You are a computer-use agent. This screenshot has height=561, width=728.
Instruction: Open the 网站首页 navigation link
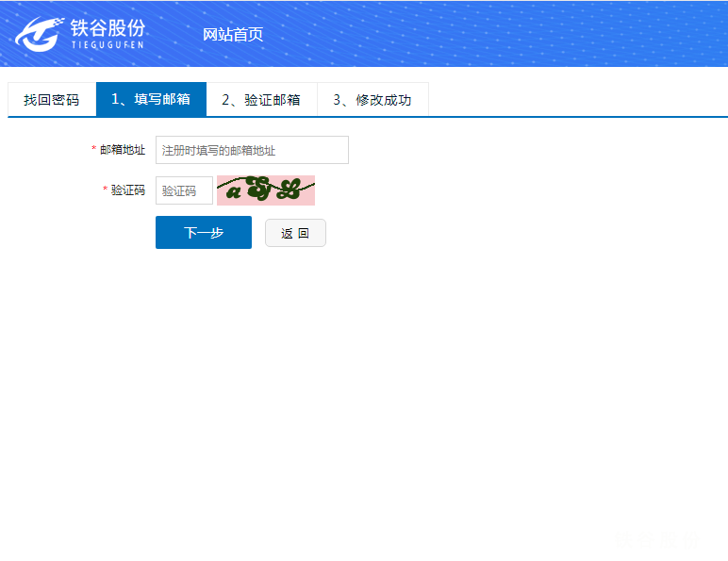(232, 35)
